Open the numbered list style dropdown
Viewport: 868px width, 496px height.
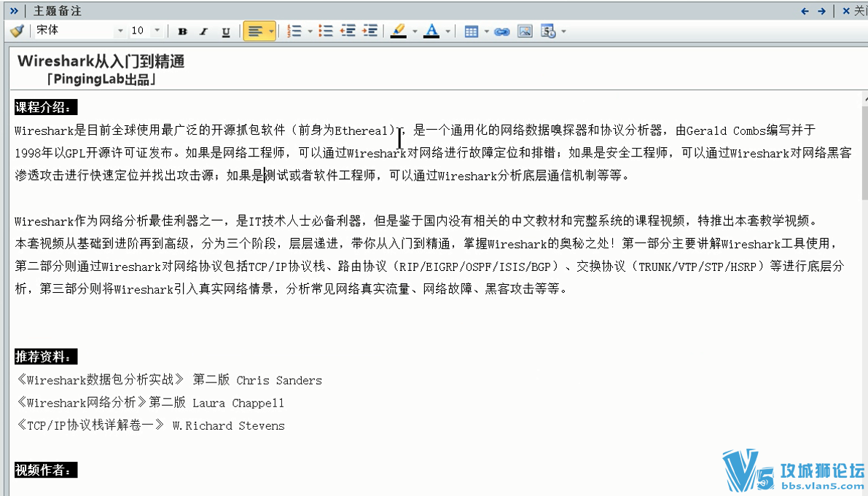point(310,31)
